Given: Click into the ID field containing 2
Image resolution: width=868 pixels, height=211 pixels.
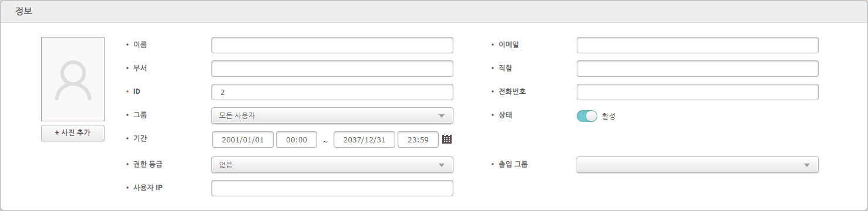Looking at the screenshot, I should point(332,92).
